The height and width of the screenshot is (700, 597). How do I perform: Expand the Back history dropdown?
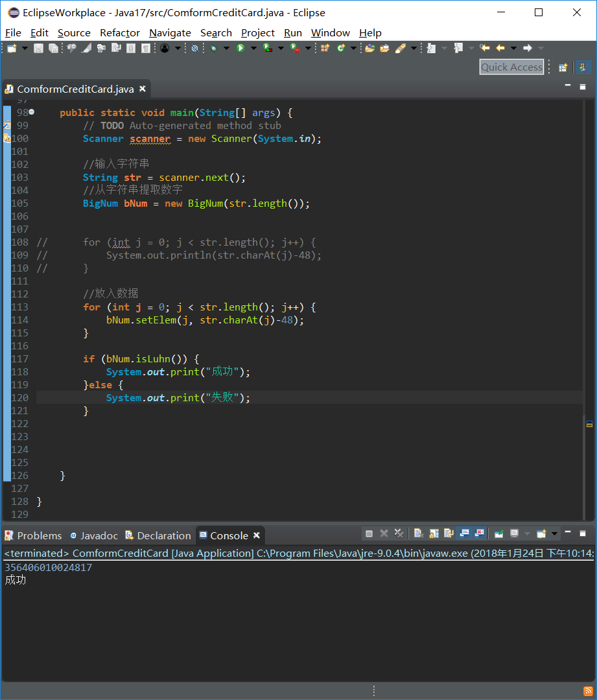[513, 48]
